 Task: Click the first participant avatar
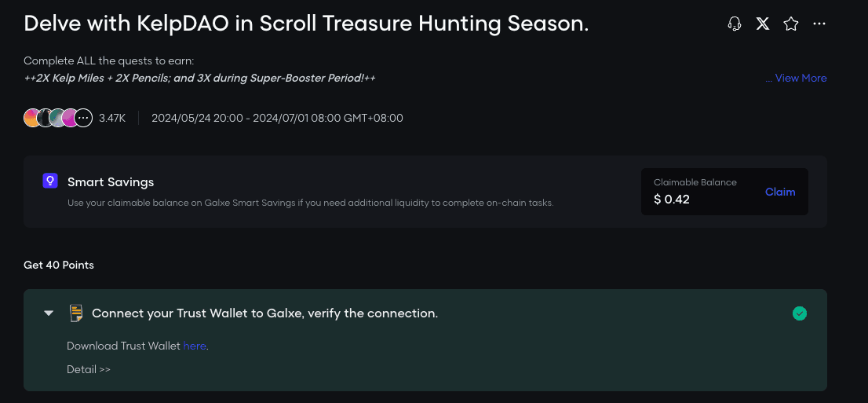click(32, 118)
